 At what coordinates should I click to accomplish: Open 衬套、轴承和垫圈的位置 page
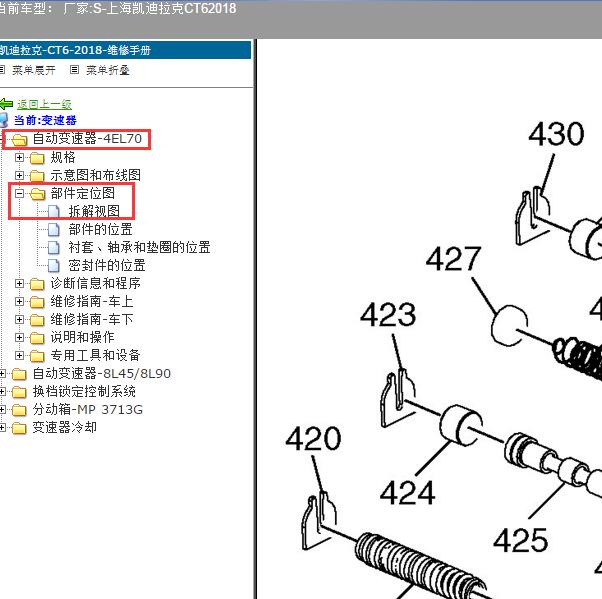point(139,247)
